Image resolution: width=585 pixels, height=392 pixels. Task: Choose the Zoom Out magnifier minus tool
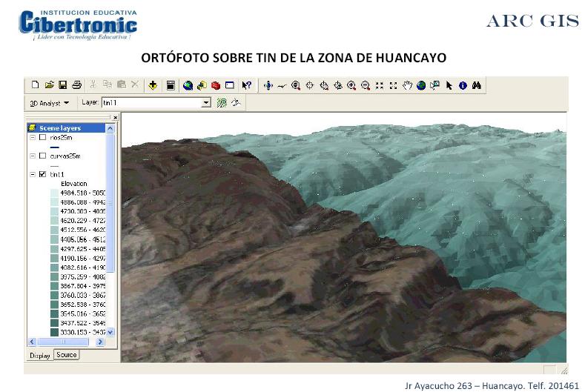point(366,85)
